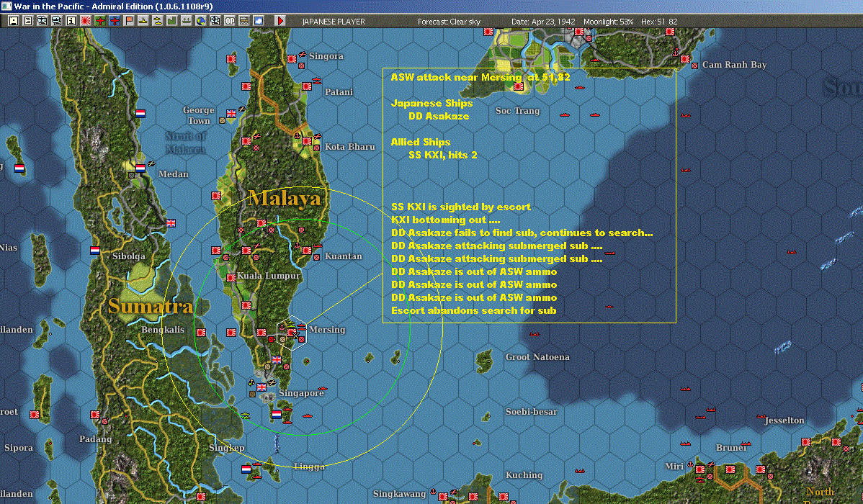Viewport: 863px width, 504px height.
Task: Click the 'KXI bottoming out' message line
Action: (x=445, y=220)
